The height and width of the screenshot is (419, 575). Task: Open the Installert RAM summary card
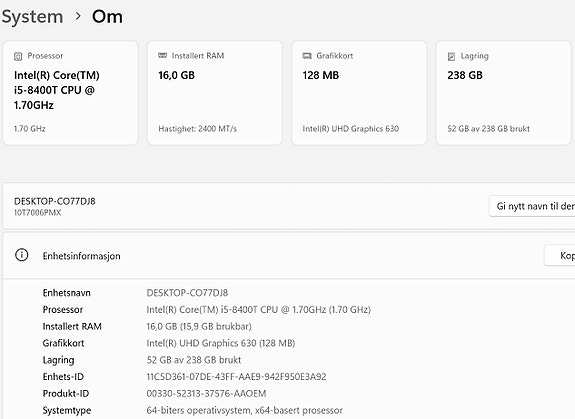215,93
